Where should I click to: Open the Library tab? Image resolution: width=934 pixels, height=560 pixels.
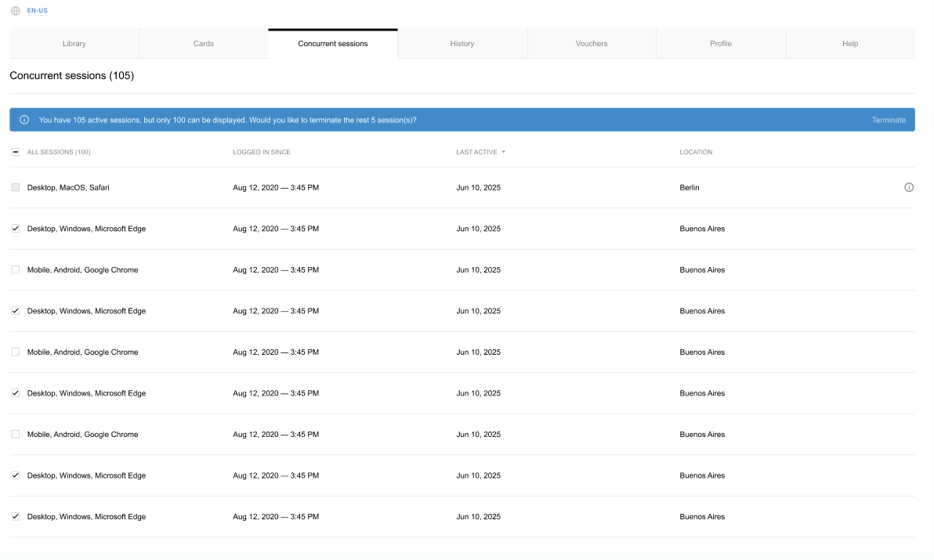tap(74, 43)
